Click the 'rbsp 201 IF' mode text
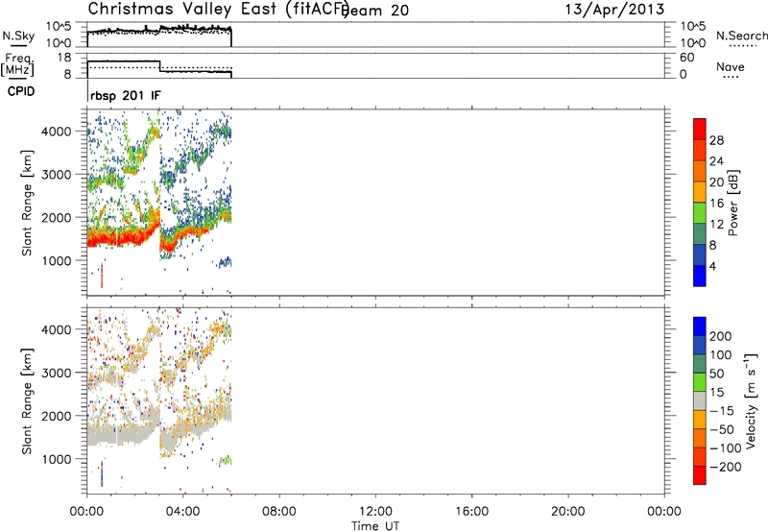The image size is (768, 532). [126, 95]
